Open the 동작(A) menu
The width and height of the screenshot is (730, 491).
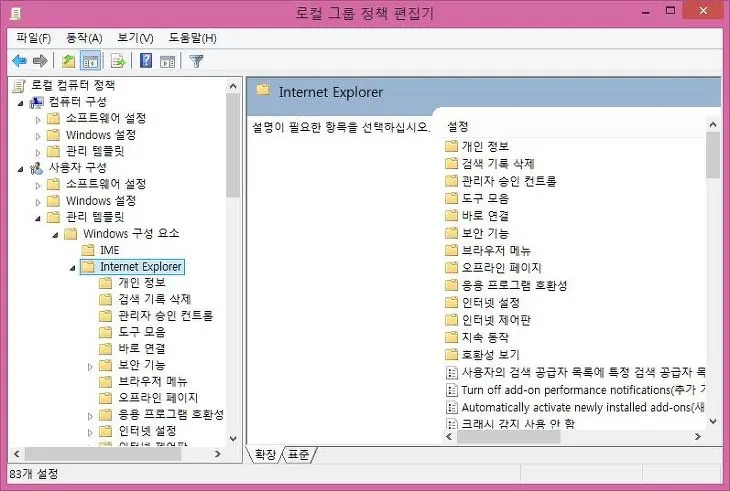coord(84,38)
